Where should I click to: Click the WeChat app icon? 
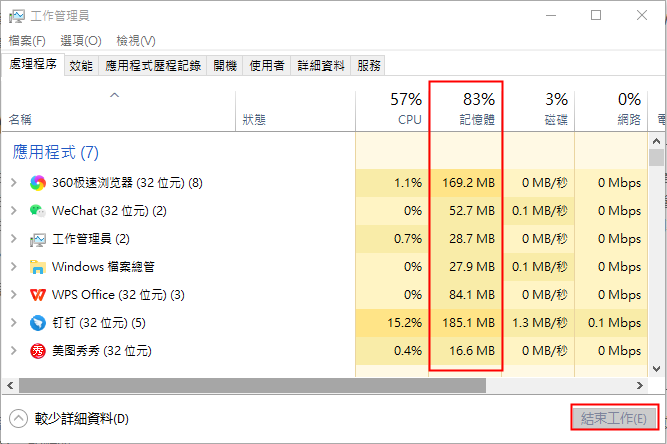(x=38, y=211)
